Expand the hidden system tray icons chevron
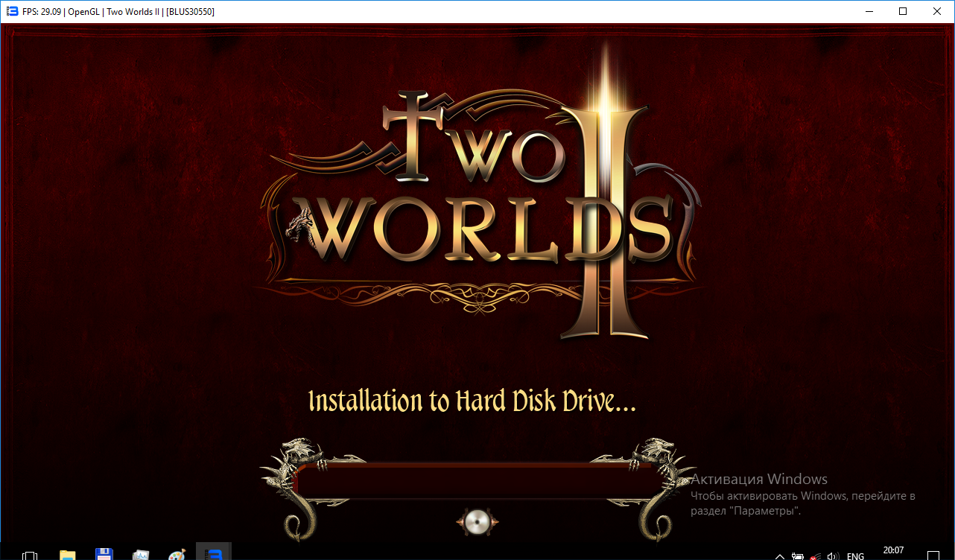The image size is (955, 560). [x=779, y=556]
